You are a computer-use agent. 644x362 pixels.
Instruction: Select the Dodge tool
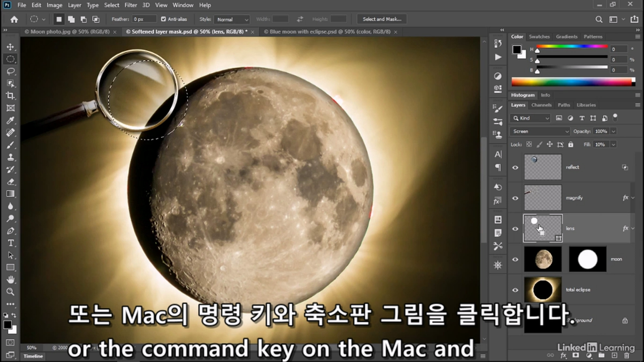tap(11, 219)
